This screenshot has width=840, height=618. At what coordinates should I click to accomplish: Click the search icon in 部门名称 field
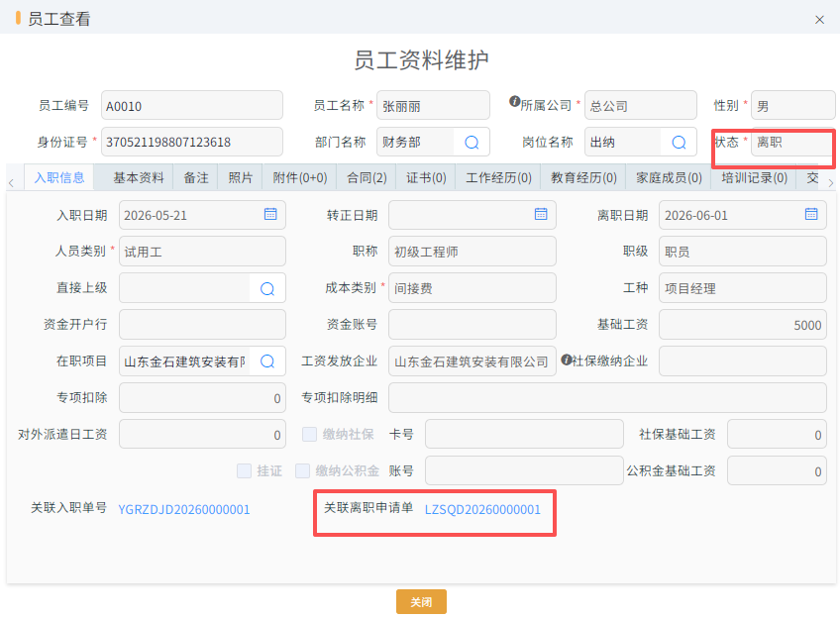tap(472, 142)
